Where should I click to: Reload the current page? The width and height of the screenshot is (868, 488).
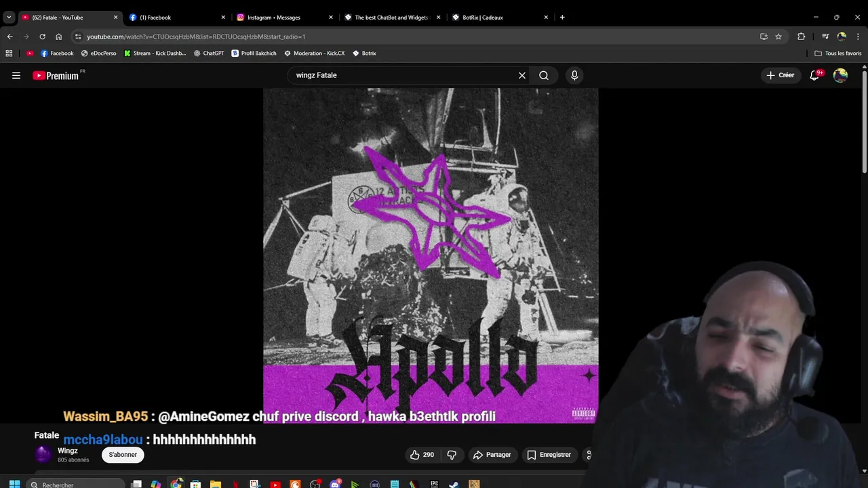[42, 37]
